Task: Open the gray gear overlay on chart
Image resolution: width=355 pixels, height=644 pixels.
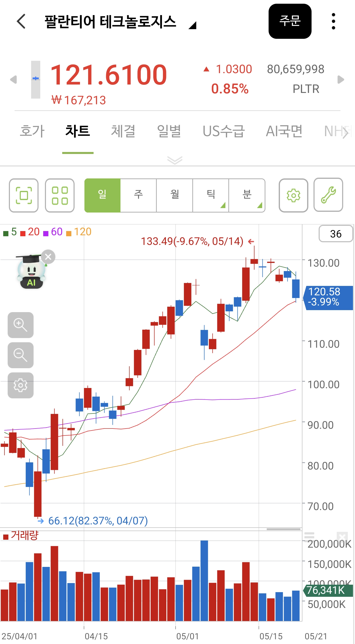Action: [20, 385]
